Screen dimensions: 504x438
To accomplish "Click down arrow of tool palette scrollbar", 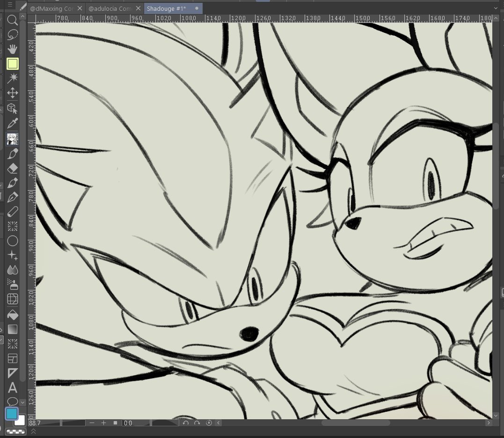I will (22, 402).
